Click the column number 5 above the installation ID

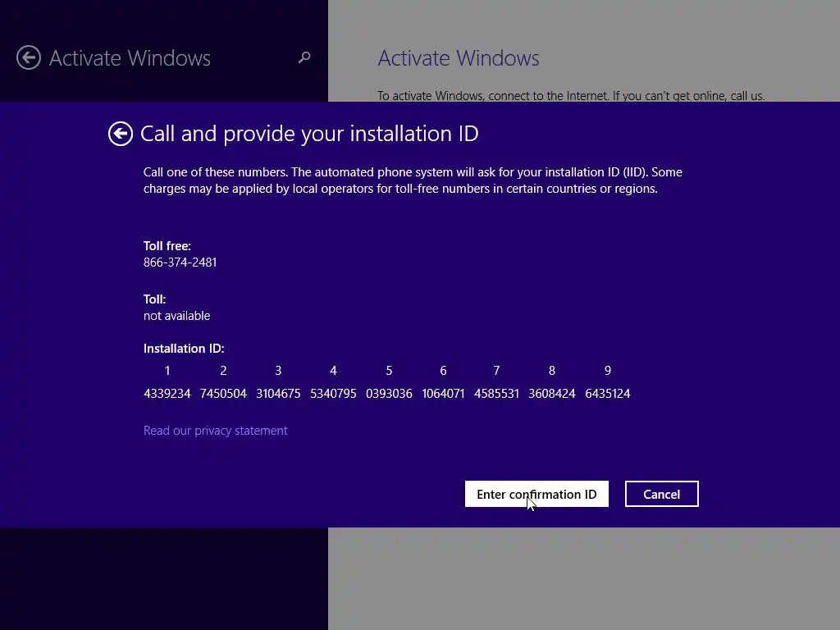pyautogui.click(x=389, y=371)
